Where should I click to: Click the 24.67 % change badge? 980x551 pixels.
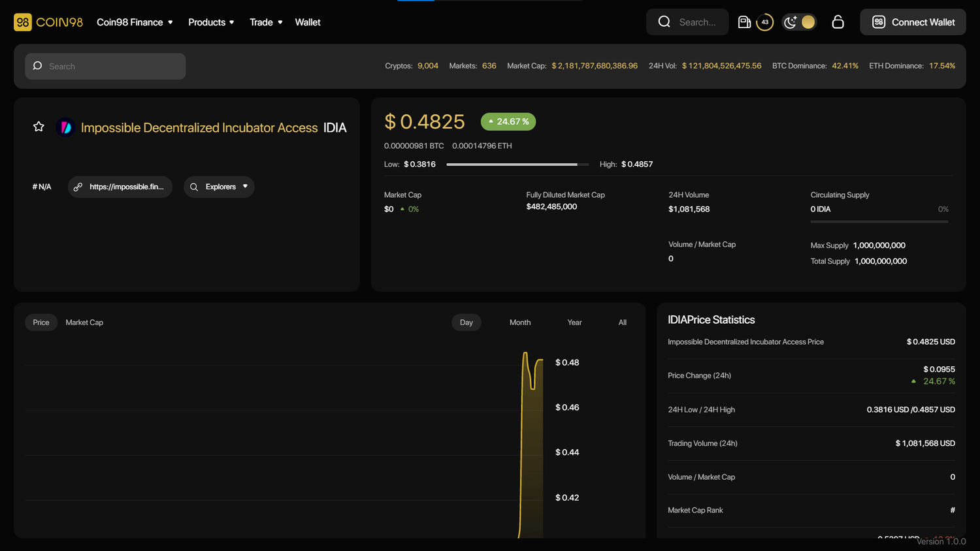[508, 121]
